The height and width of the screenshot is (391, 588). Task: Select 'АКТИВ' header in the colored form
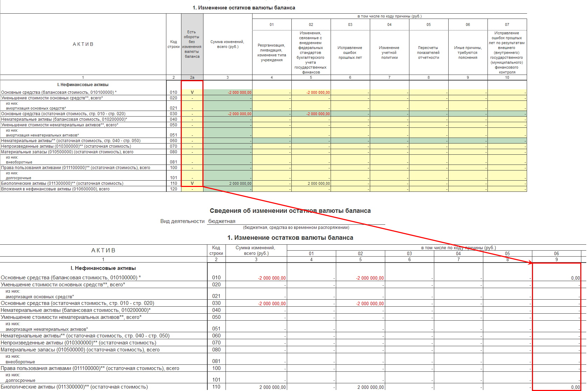(x=83, y=44)
